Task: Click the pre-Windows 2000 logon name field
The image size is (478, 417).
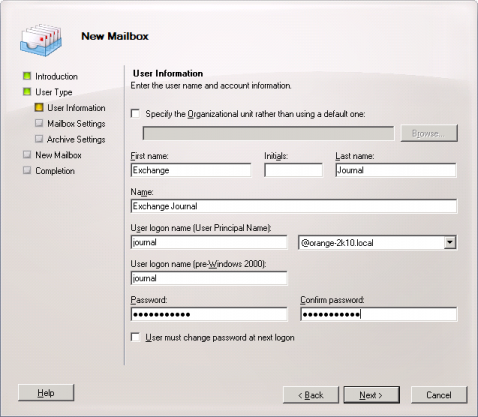Action: coord(209,278)
